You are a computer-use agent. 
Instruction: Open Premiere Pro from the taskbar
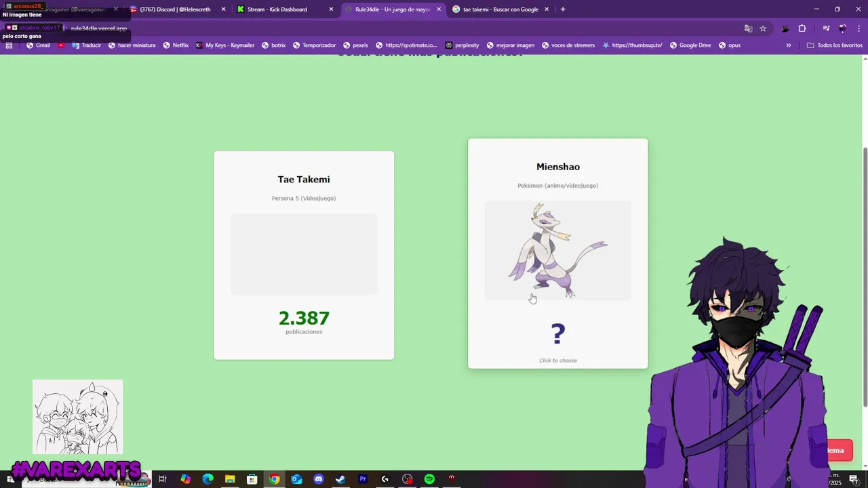[x=363, y=479]
